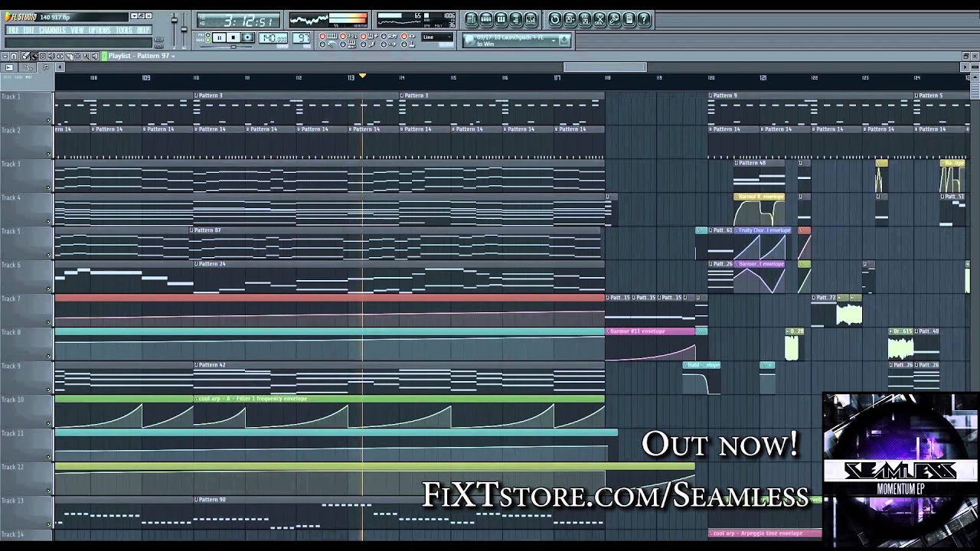Click the orange playhead marker on timeline
The width and height of the screenshot is (980, 551).
362,76
